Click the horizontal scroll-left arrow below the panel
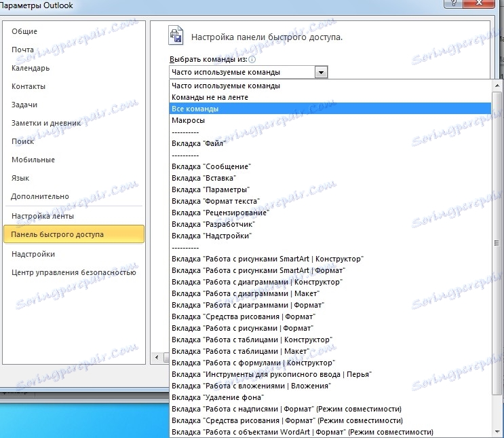Screen dimensions: 504x438 coord(157,357)
